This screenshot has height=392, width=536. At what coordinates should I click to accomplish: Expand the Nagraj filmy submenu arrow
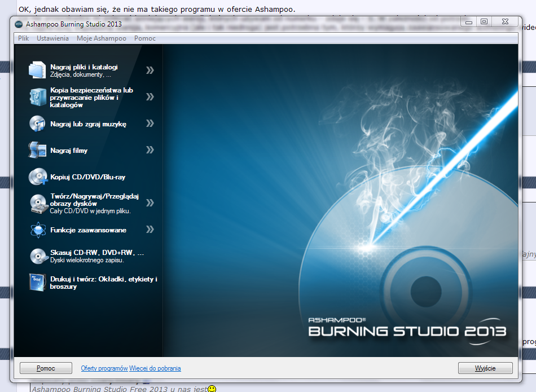[x=150, y=149]
